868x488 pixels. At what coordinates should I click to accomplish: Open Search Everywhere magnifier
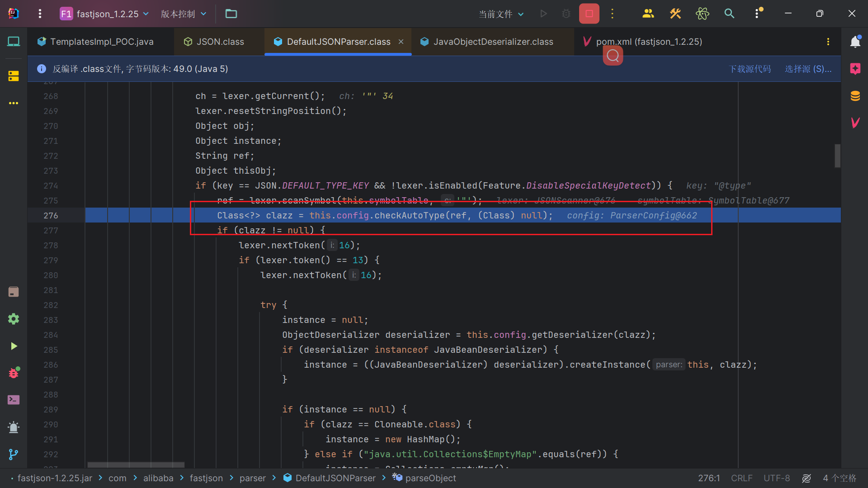coord(729,14)
